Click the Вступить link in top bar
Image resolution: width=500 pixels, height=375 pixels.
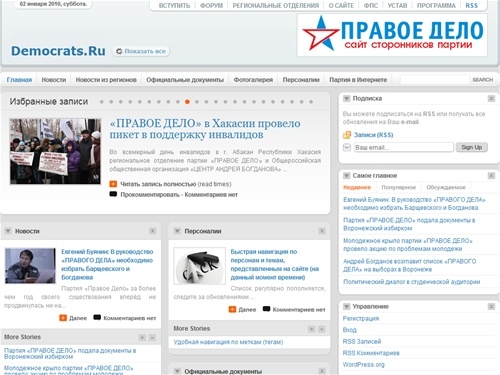174,6
